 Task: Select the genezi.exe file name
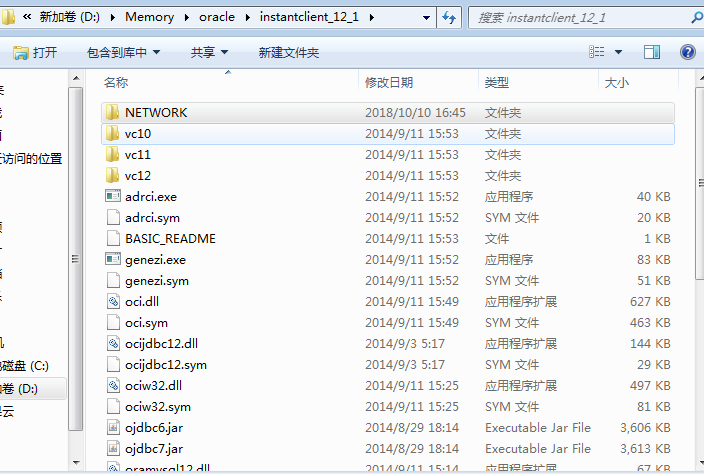[155, 260]
